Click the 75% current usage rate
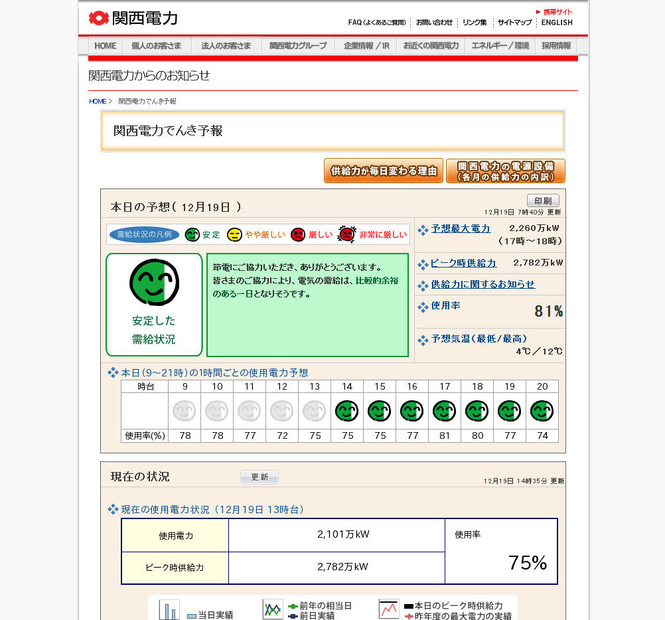This screenshot has width=665, height=620. [x=528, y=563]
